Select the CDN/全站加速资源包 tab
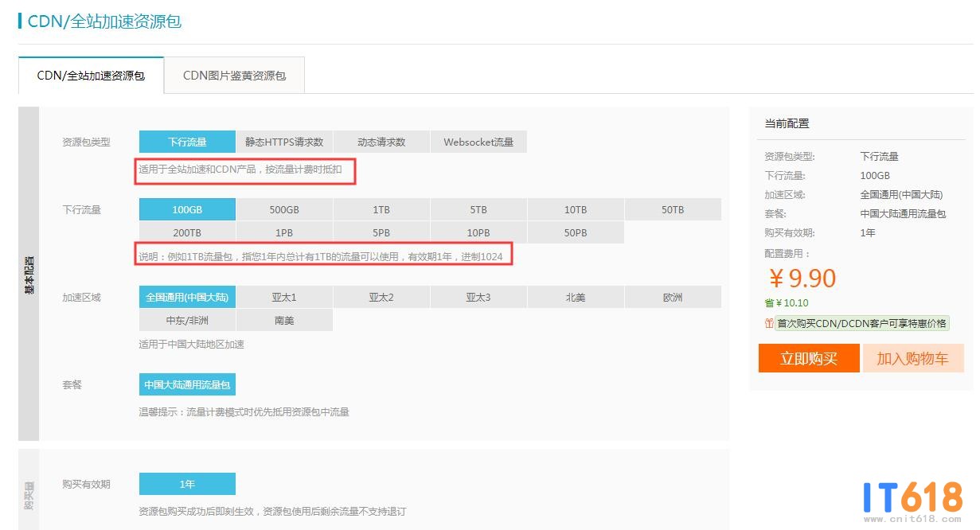980x530 pixels. coord(91,76)
